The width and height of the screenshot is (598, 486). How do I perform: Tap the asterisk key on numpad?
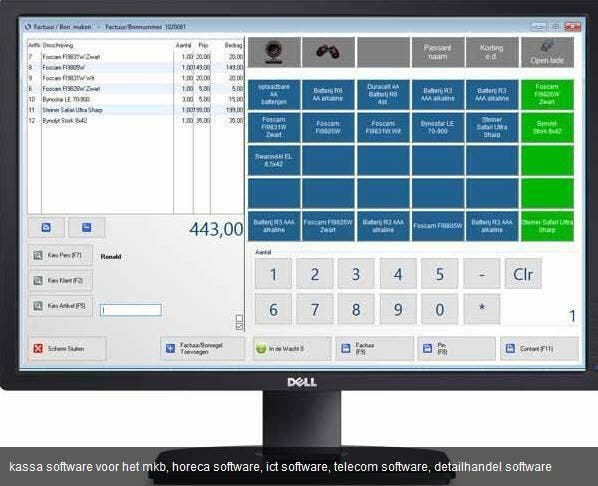click(x=482, y=309)
